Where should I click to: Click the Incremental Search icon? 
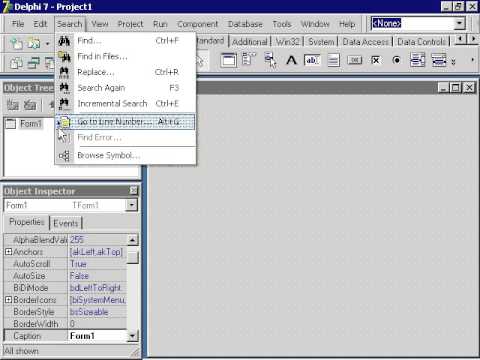(64, 103)
